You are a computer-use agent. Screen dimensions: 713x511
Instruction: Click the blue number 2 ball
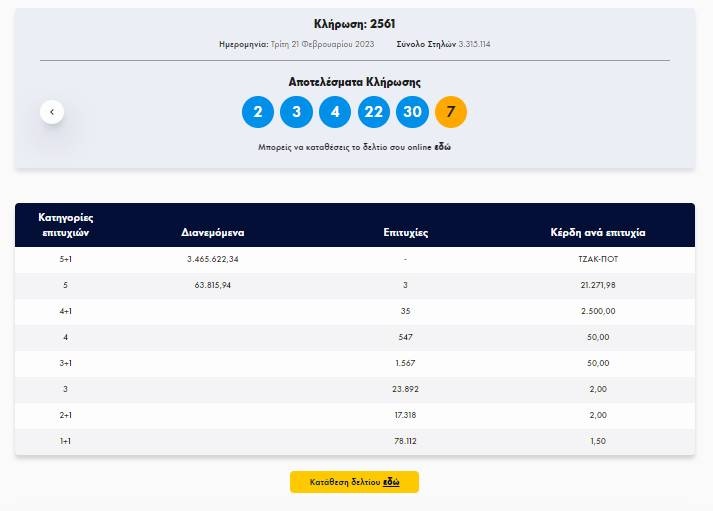coord(258,112)
